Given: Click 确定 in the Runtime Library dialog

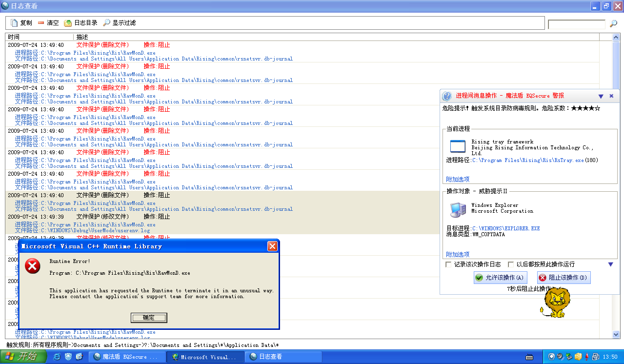Looking at the screenshot, I should (149, 318).
